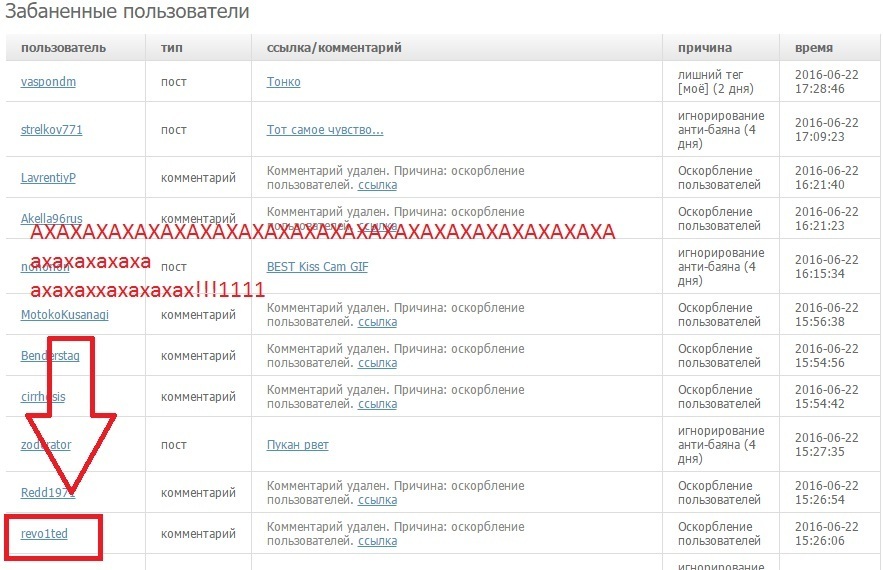Click the "время" column header

[814, 48]
